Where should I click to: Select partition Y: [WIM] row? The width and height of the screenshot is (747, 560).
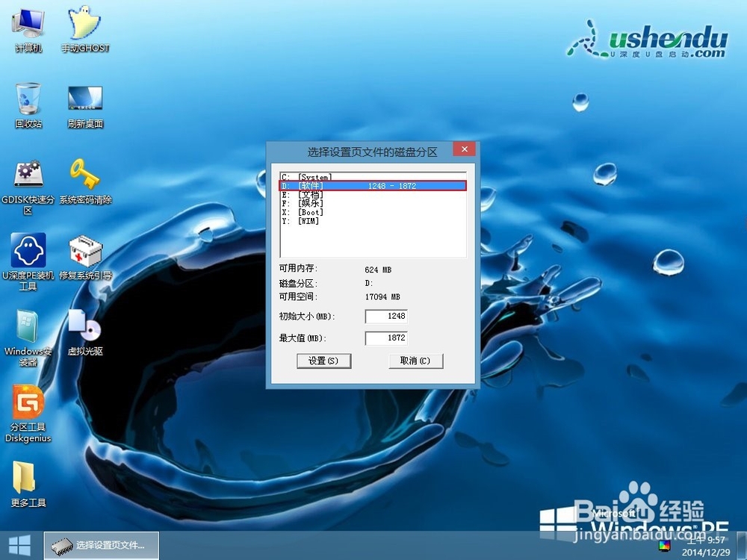tap(373, 221)
